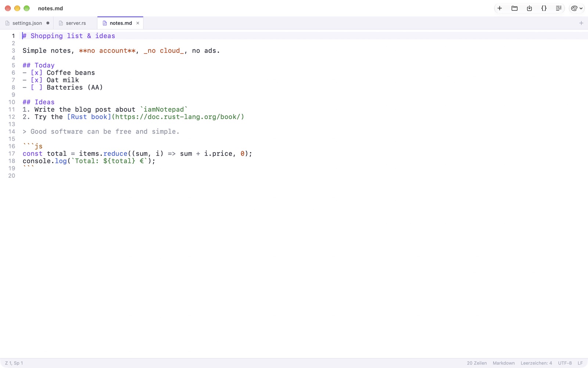This screenshot has width=588, height=368.
Task: Click the [x] checkbox before Oat milk
Action: pos(36,80)
